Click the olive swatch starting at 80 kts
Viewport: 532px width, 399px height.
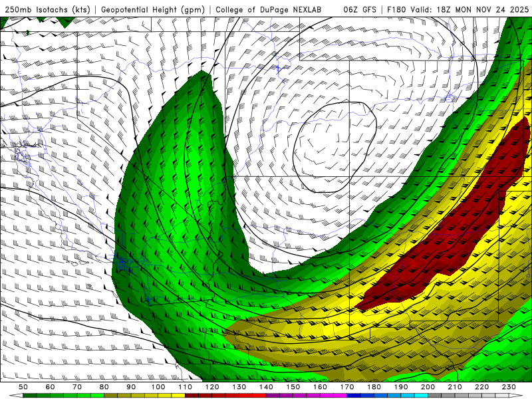point(110,396)
